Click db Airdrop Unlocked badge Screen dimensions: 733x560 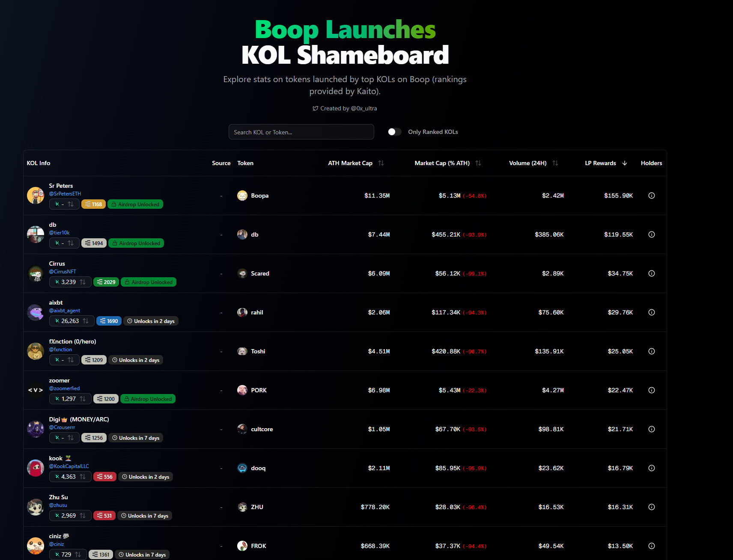136,243
